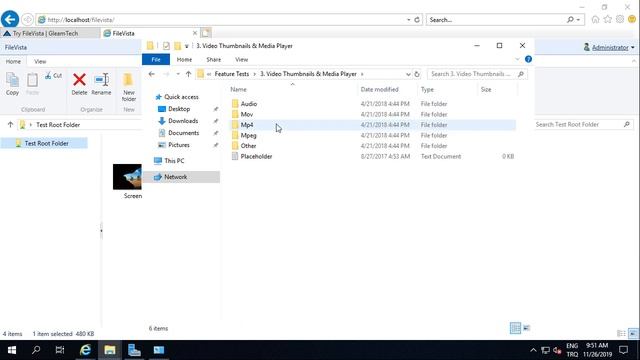This screenshot has height=360, width=640.
Task: Open the Administrator user dropdown
Action: [x=633, y=48]
